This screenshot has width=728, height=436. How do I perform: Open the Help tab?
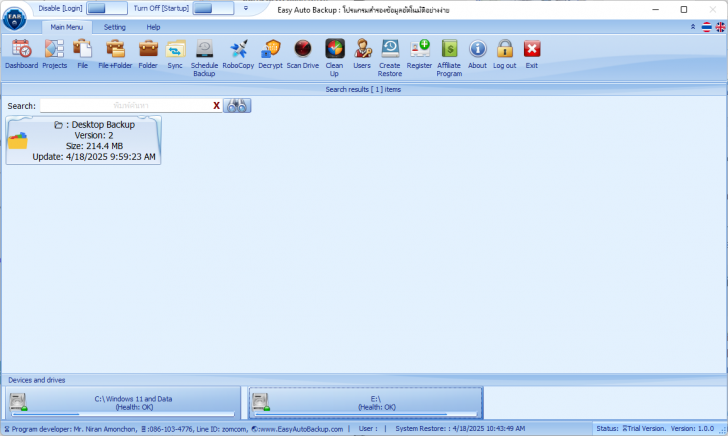coord(153,27)
